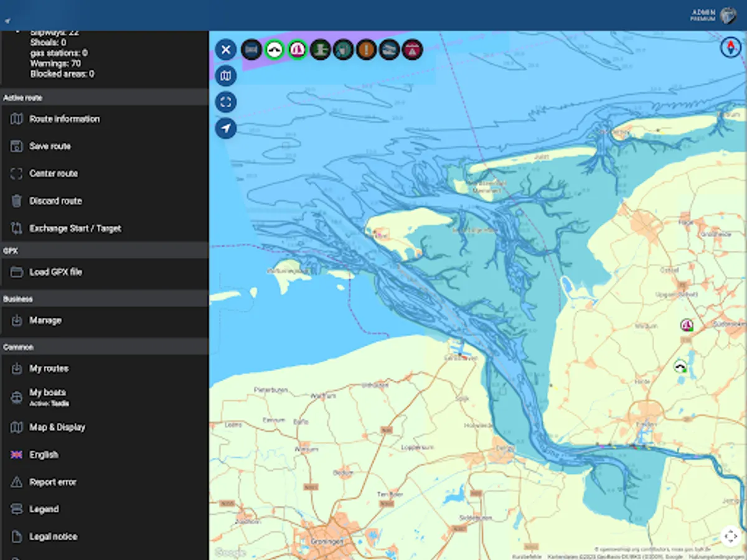This screenshot has height=560, width=747.
Task: Open the map layers selector icon
Action: (225, 76)
